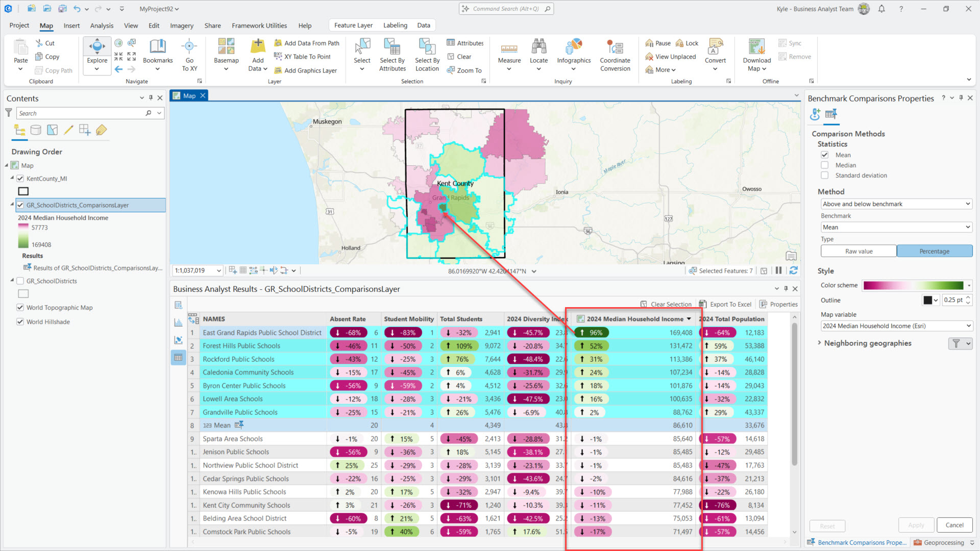Click Export To Excel icon
This screenshot has height=551, width=980.
tap(703, 304)
